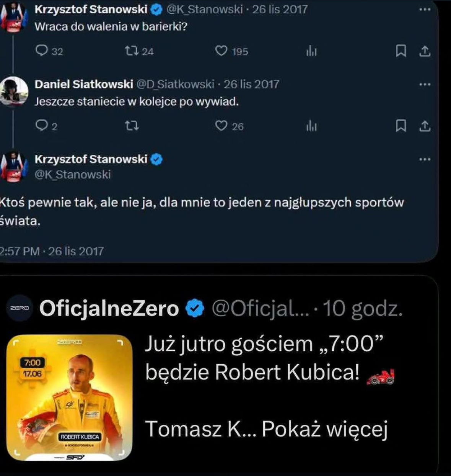Open the Robert Kubica 7:00 promo image
The width and height of the screenshot is (451, 476).
[x=69, y=397]
